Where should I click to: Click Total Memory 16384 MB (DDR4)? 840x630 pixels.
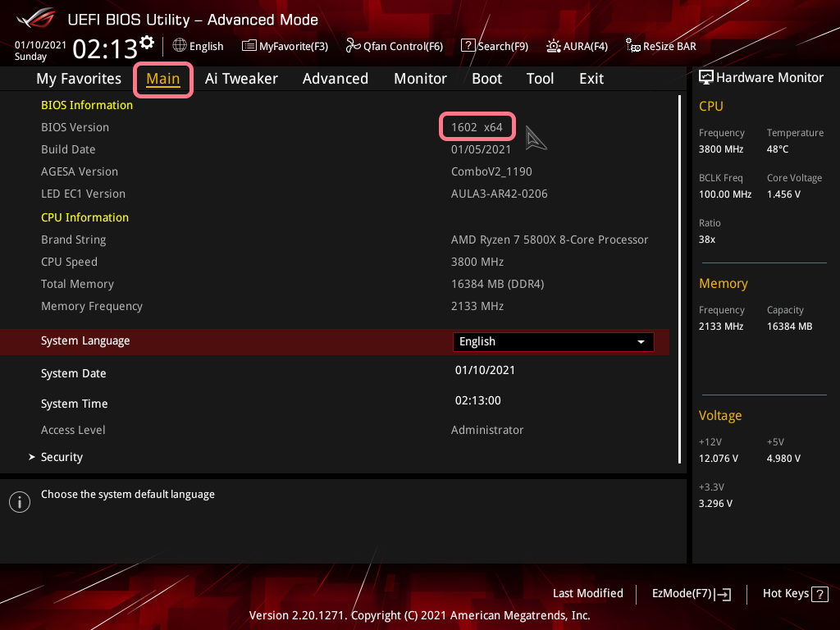[x=498, y=285]
